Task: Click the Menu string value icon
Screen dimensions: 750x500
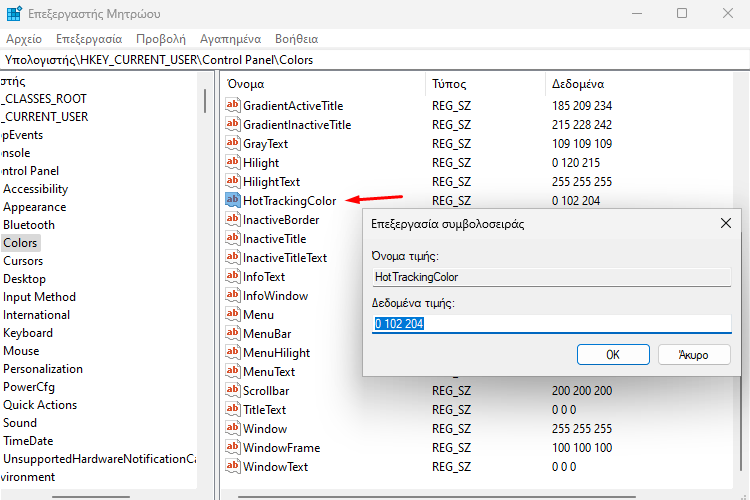Action: coord(232,314)
